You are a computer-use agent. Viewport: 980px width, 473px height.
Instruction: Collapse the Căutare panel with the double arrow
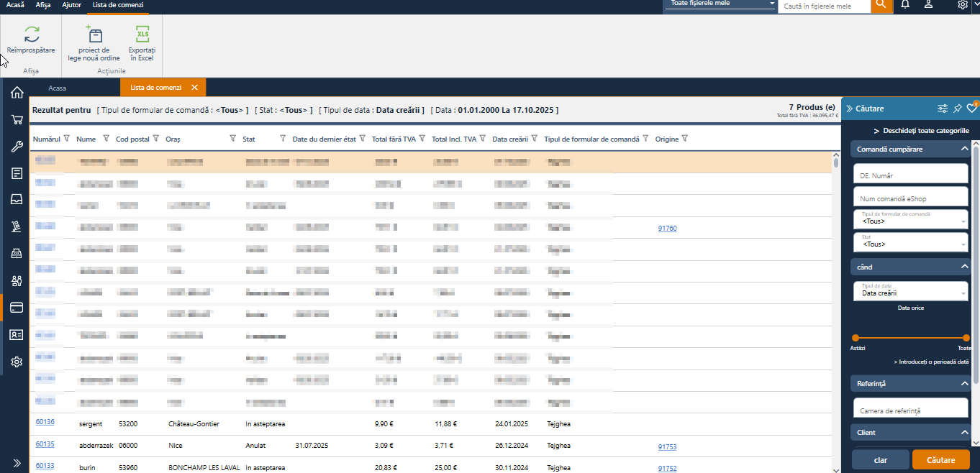[x=849, y=109]
